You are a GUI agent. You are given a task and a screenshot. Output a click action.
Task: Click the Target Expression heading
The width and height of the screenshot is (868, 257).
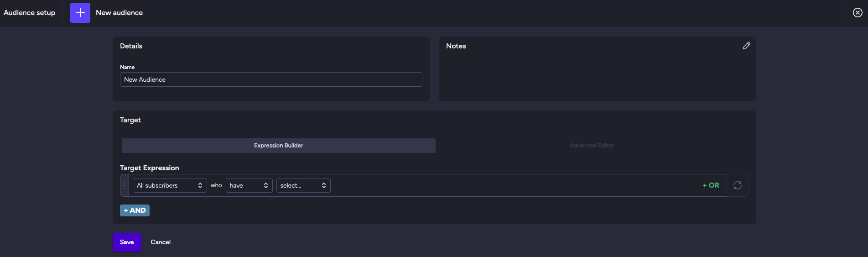[150, 168]
